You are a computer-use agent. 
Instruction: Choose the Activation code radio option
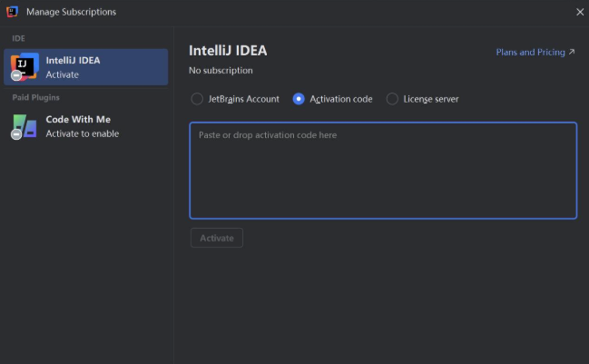point(299,99)
